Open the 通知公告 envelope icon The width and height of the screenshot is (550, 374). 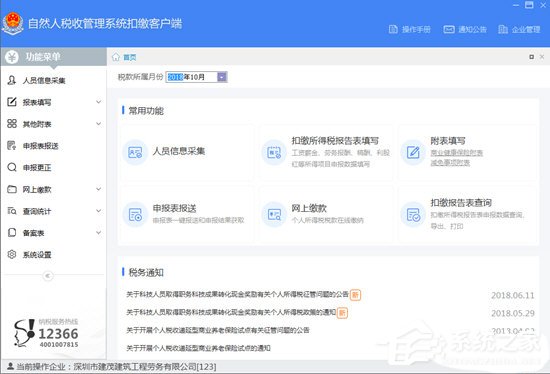pyautogui.click(x=449, y=29)
